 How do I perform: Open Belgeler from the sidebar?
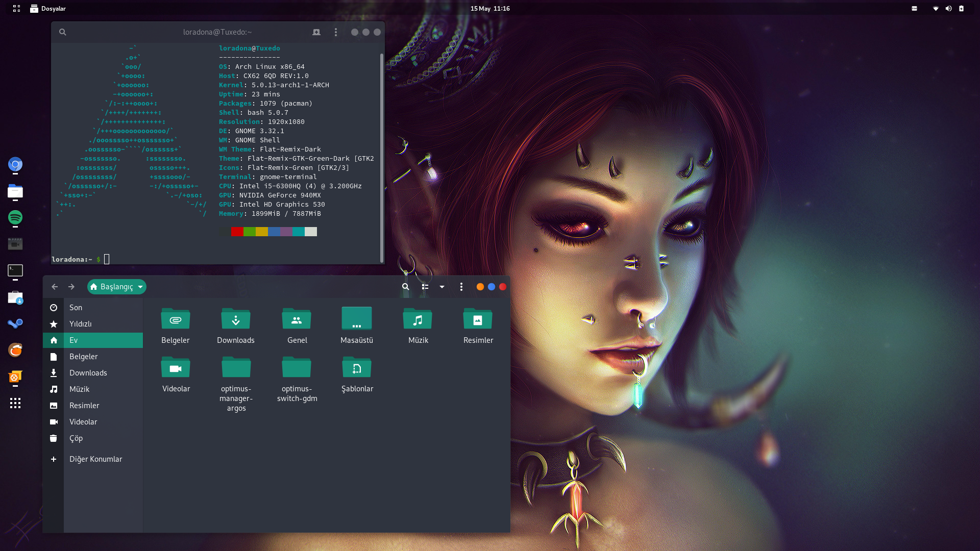[93, 357]
